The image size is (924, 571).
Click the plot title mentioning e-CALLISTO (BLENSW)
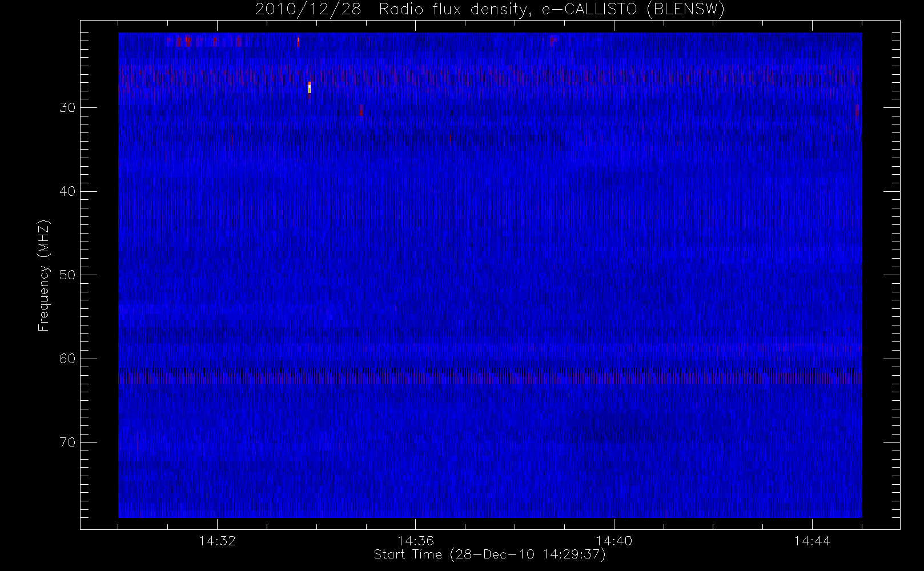tap(490, 10)
